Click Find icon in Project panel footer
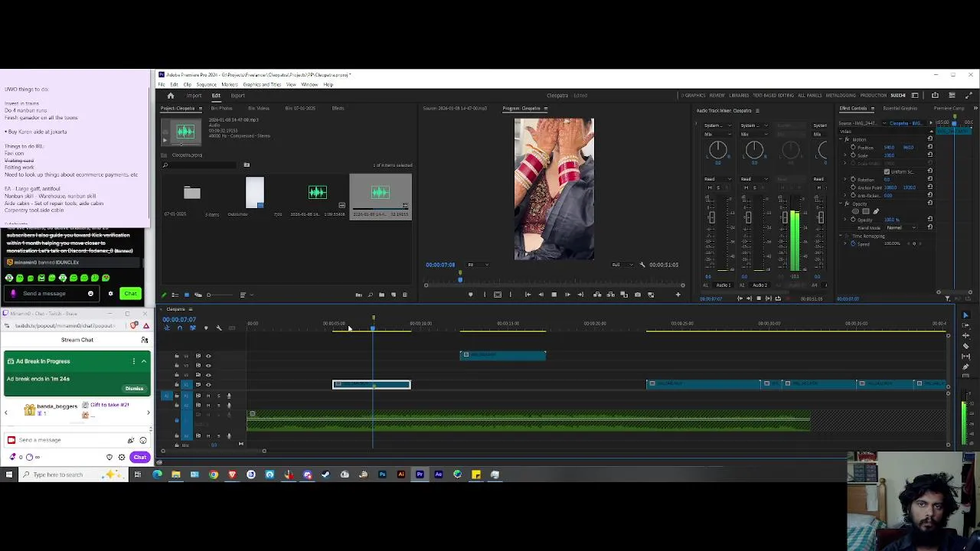 pos(371,295)
